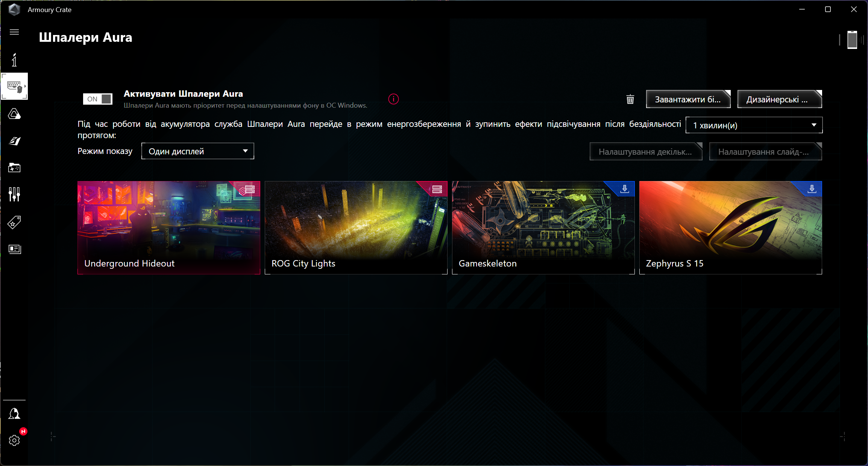Open User Center profile icon
This screenshot has width=868, height=466.
pos(14,414)
